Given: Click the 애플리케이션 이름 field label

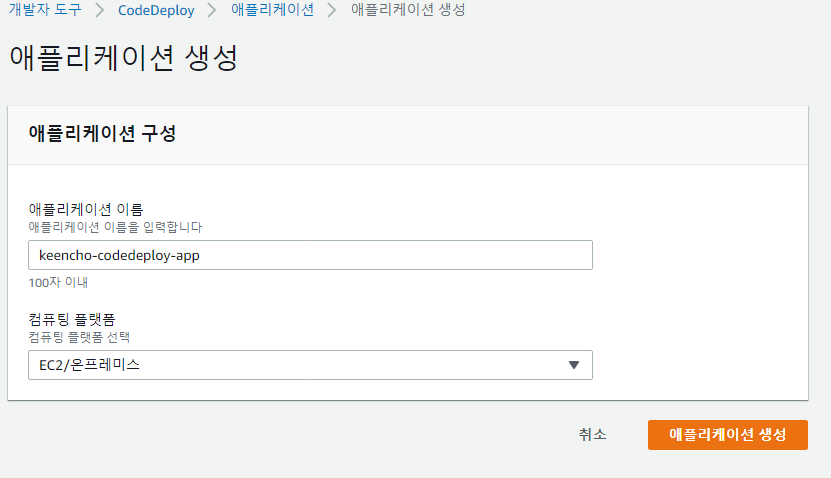Looking at the screenshot, I should pos(87,209).
